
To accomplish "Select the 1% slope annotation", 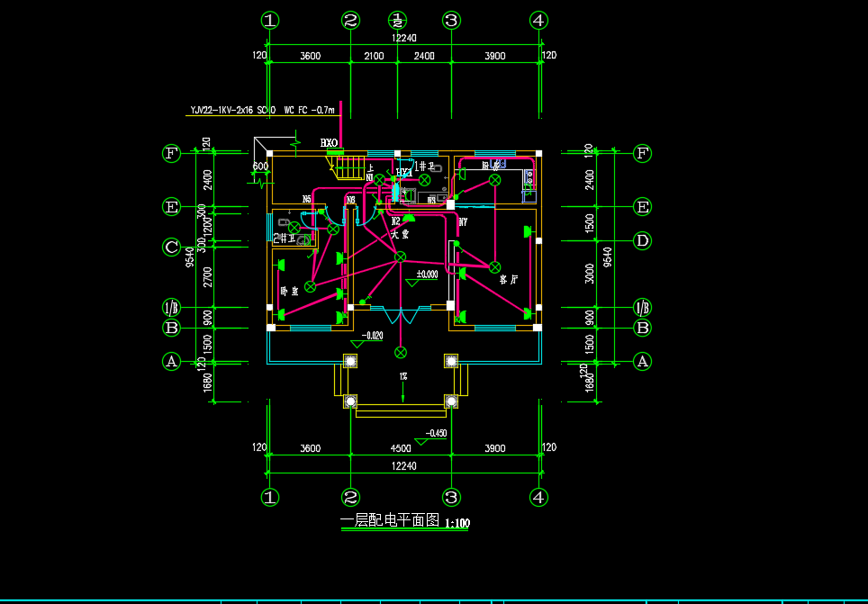I will pos(403,376).
